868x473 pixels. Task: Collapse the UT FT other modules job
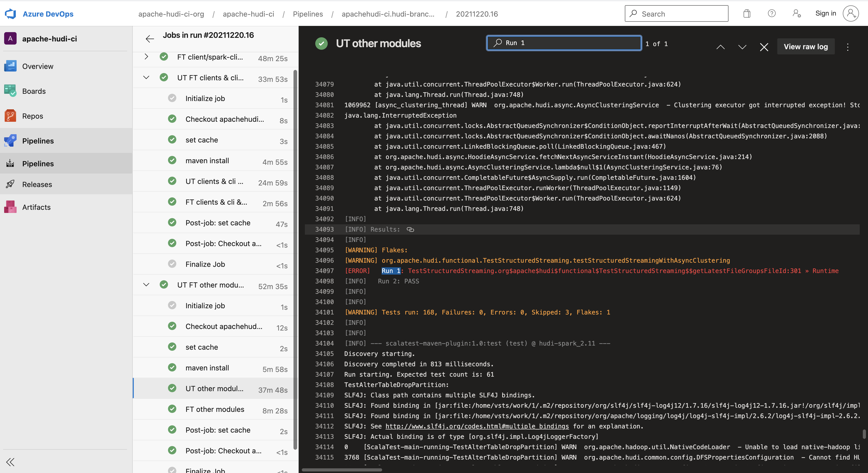[x=146, y=285]
